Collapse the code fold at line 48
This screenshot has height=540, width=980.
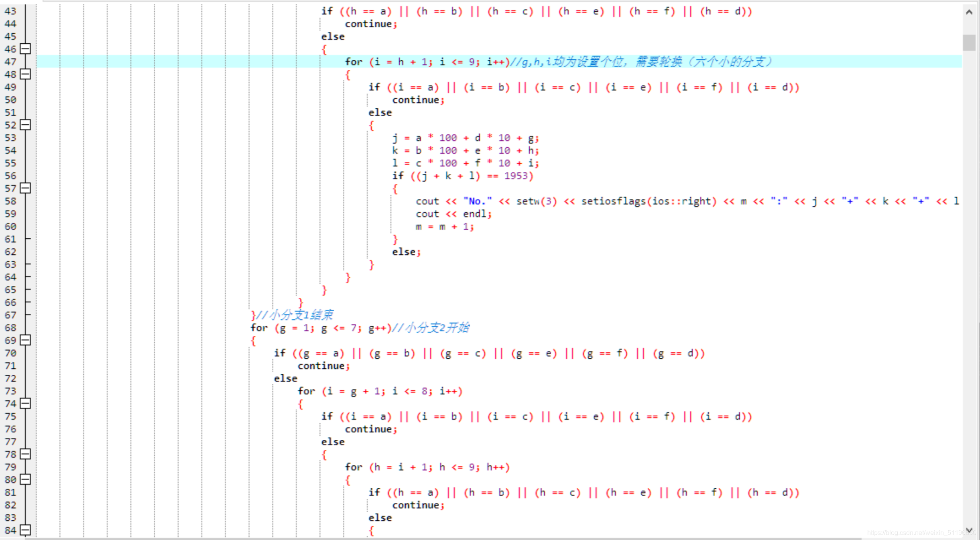click(25, 74)
